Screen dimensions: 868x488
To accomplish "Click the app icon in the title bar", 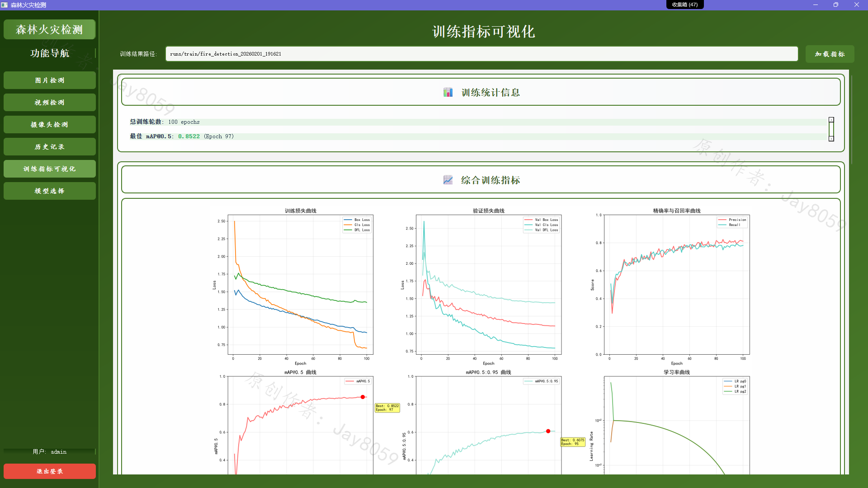I will 5,5.
